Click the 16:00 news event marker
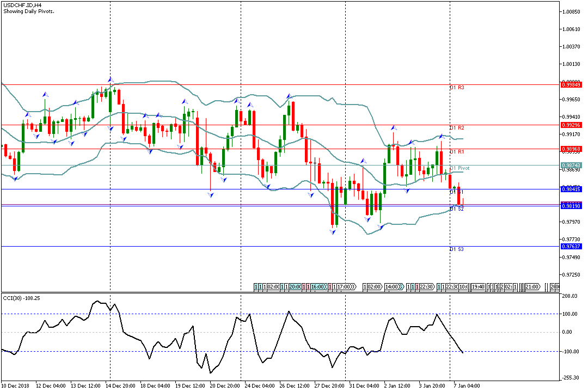This screenshot has height=392, width=588. point(317,287)
